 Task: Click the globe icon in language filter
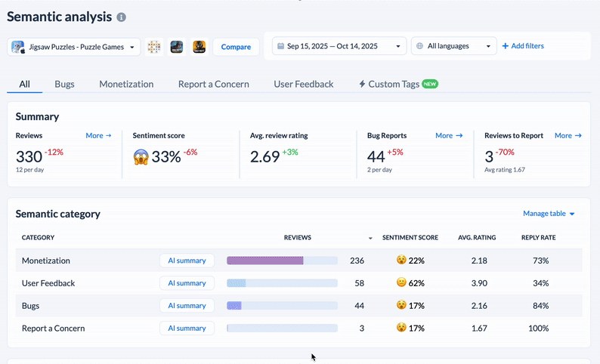point(419,46)
